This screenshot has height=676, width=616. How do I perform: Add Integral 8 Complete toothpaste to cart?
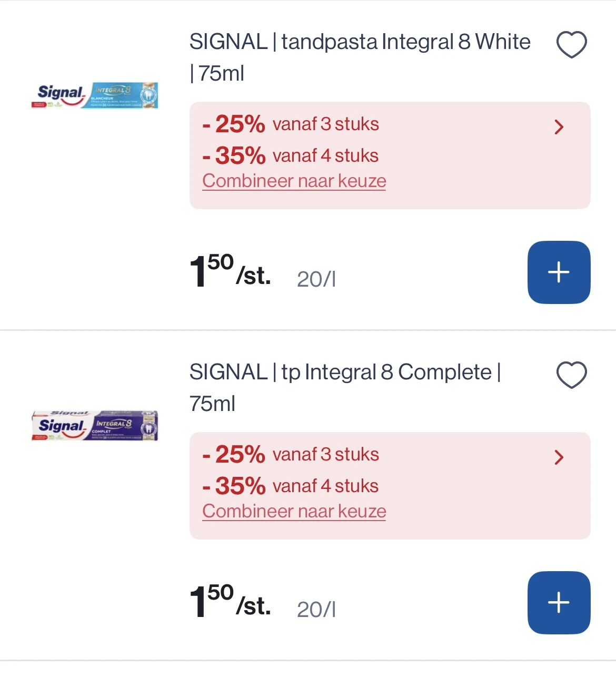(559, 603)
